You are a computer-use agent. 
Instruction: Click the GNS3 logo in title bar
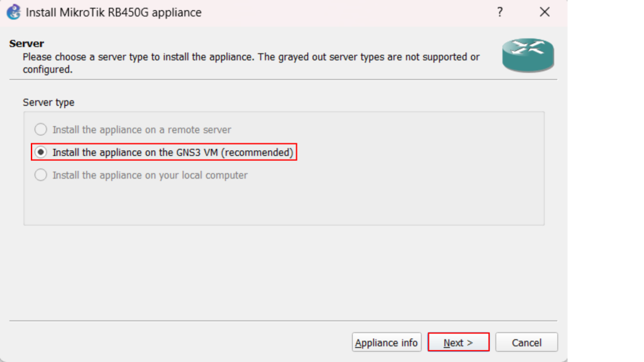13,12
